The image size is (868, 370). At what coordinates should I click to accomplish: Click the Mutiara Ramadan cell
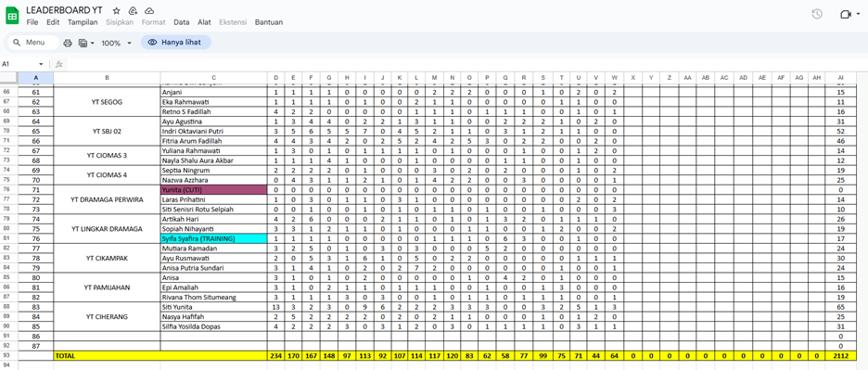coord(213,249)
